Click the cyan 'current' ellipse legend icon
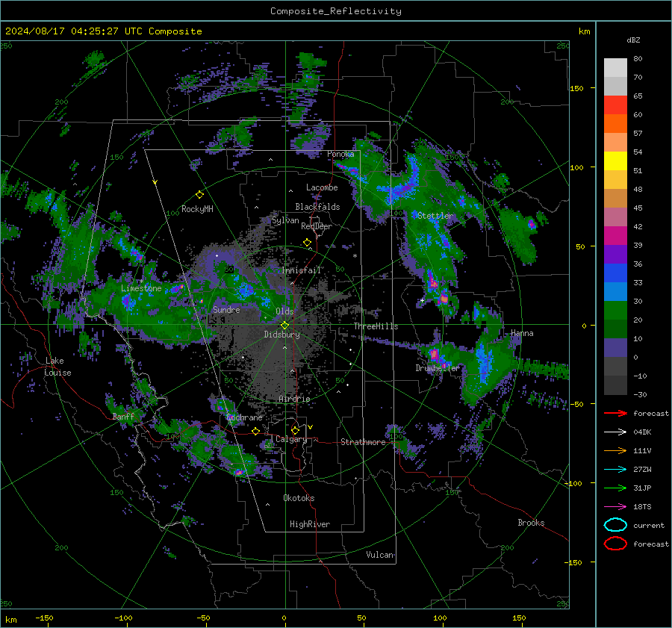 [615, 525]
